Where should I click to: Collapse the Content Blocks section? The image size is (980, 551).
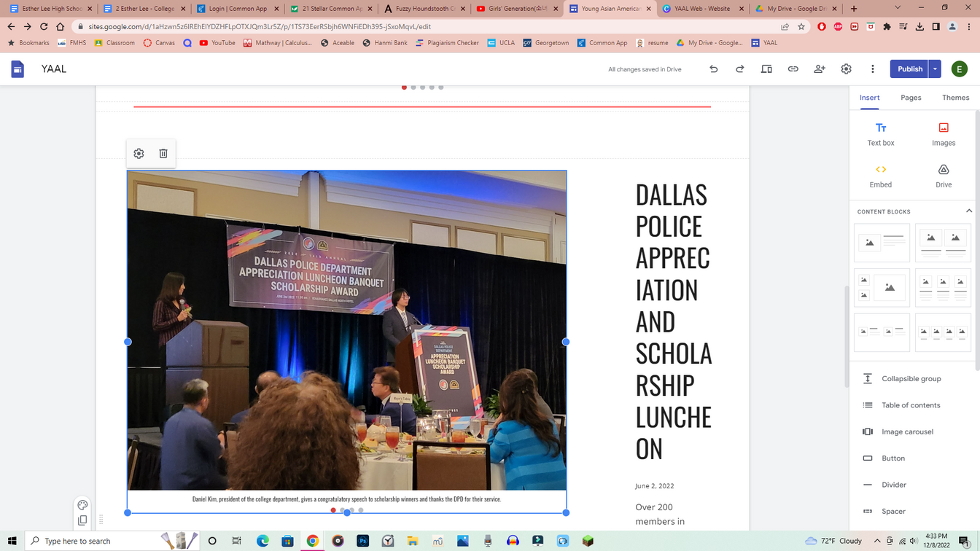coord(968,211)
